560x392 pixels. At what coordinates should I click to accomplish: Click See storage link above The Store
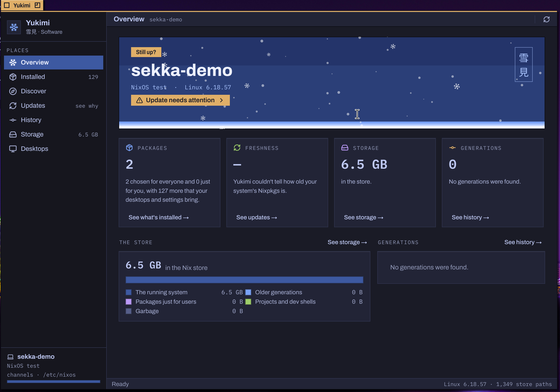coord(347,242)
